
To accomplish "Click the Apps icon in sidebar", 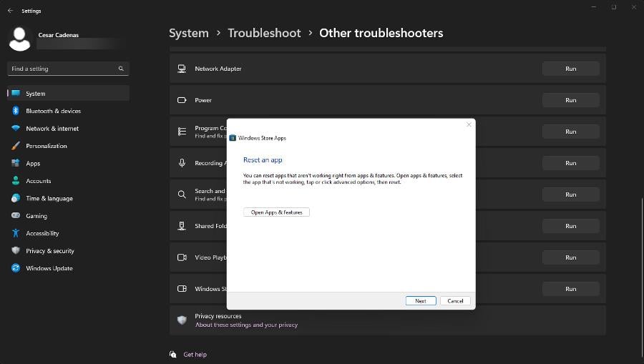I will (16, 163).
